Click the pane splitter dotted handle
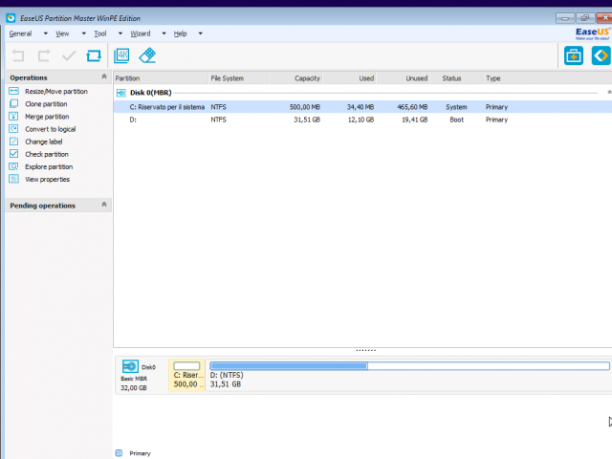 366,350
